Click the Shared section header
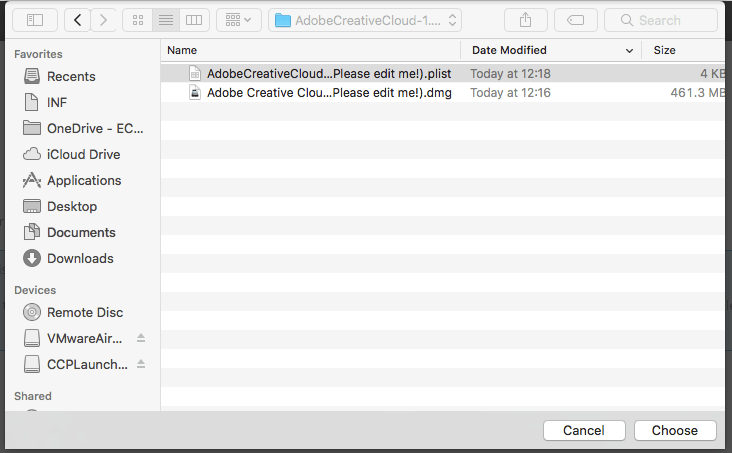This screenshot has width=732, height=453. (33, 396)
